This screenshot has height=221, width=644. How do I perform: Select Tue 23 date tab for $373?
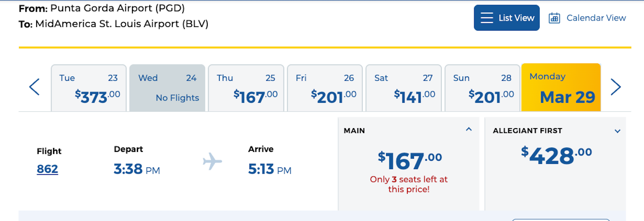click(x=89, y=88)
